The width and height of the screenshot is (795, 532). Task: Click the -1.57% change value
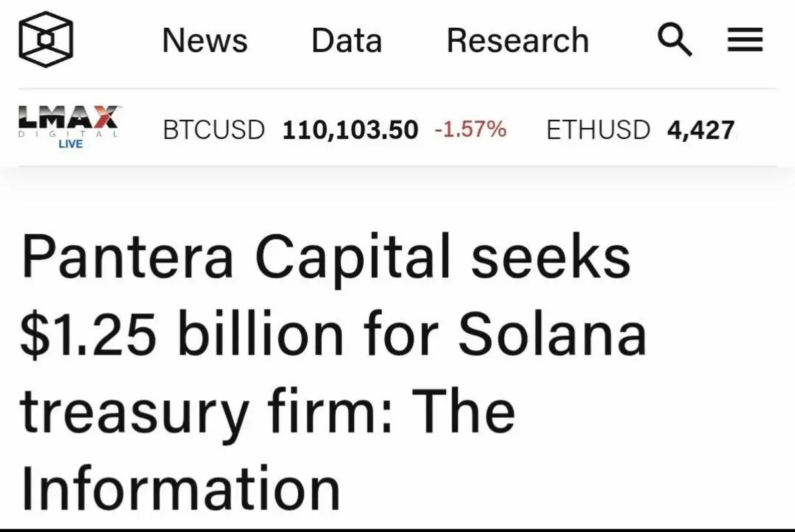click(x=470, y=129)
